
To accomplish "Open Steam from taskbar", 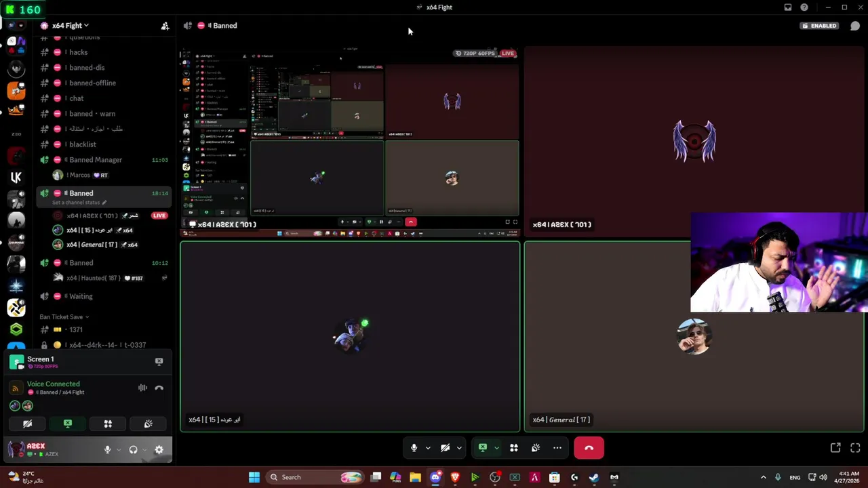I will tap(594, 477).
